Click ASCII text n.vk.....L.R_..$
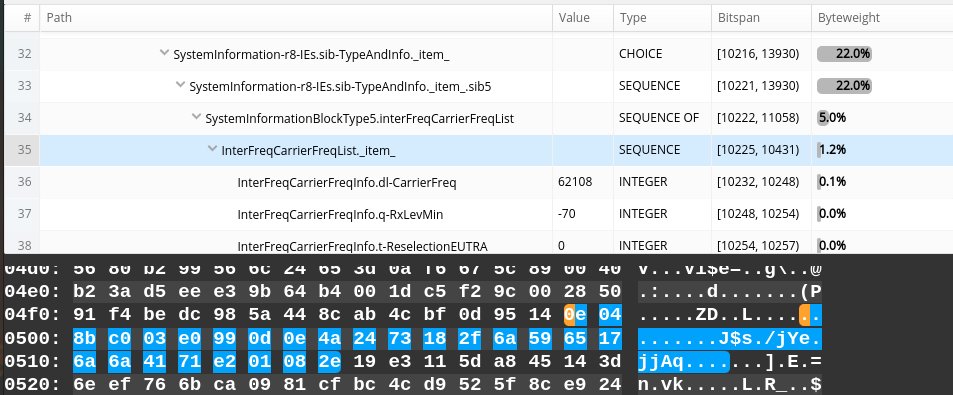 click(729, 385)
